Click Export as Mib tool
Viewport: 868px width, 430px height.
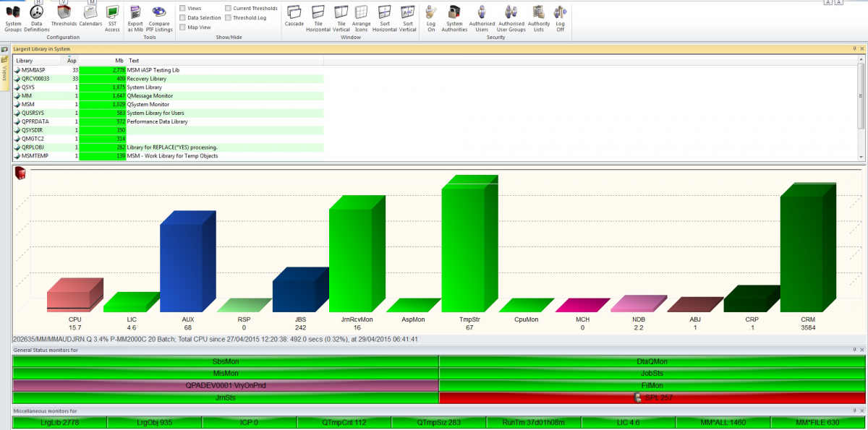pos(135,17)
